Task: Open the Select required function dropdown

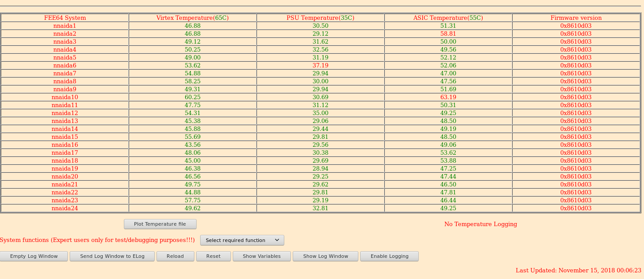Action: (x=242, y=240)
